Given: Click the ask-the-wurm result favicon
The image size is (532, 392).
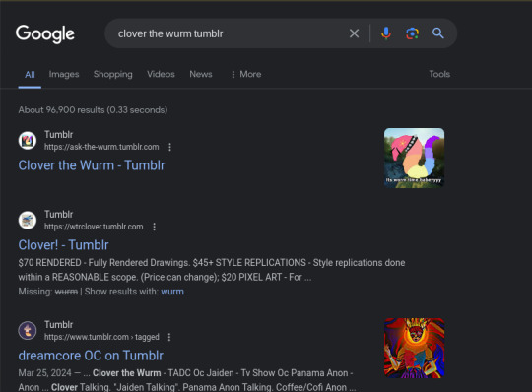Looking at the screenshot, I should click(28, 141).
